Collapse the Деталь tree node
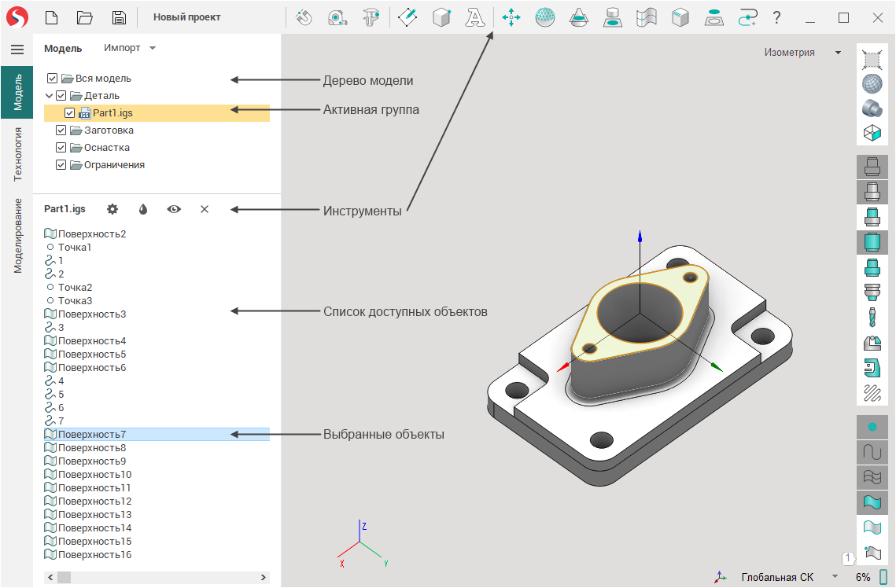896x588 pixels. click(x=49, y=96)
